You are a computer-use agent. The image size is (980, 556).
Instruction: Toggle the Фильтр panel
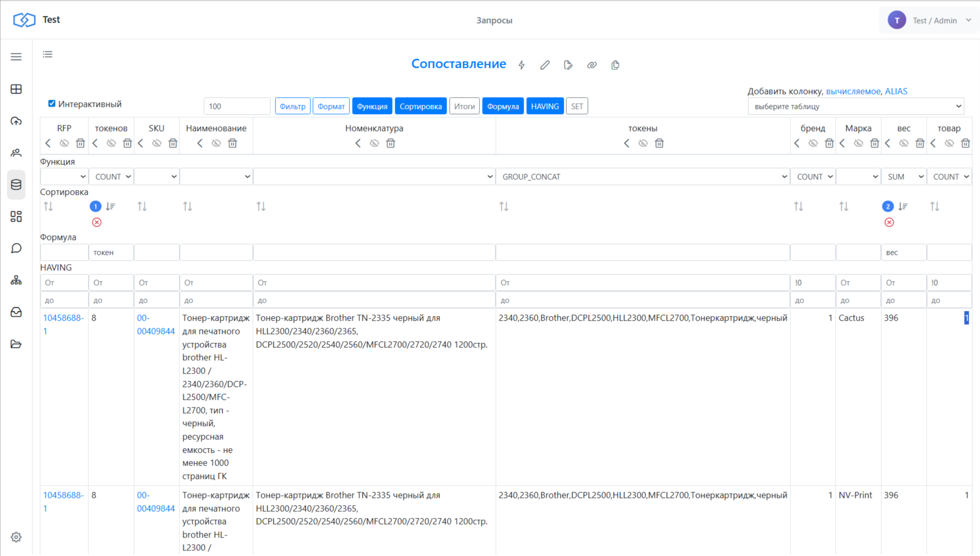tap(292, 106)
